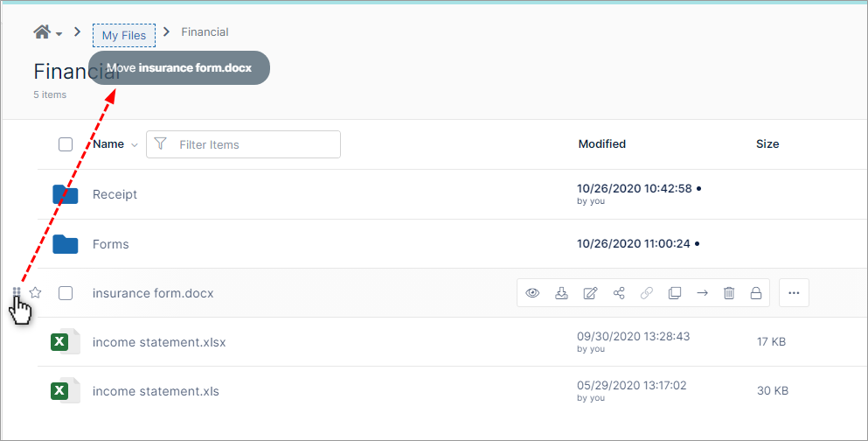The width and height of the screenshot is (868, 441).
Task: Open the three-dots more options menu
Action: 794,293
